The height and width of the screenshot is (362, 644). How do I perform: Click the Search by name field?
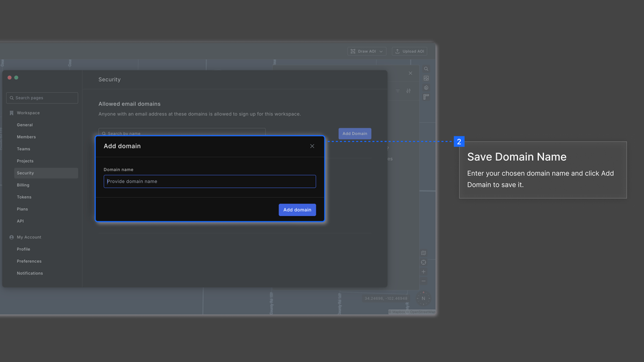[182, 133]
